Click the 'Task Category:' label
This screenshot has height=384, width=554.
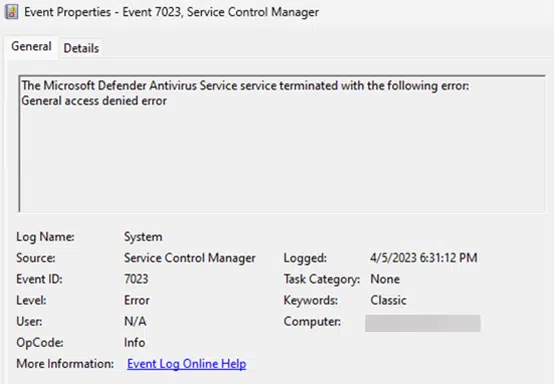322,279
